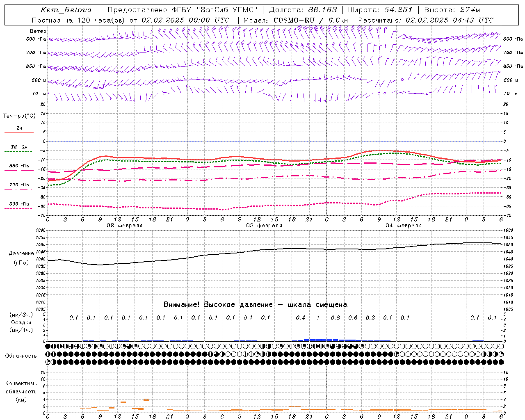Image resolution: width=525 pixels, height=420 pixels.
Task: Click the '(км)' unit under convective cloudiness
Action: tap(21, 399)
